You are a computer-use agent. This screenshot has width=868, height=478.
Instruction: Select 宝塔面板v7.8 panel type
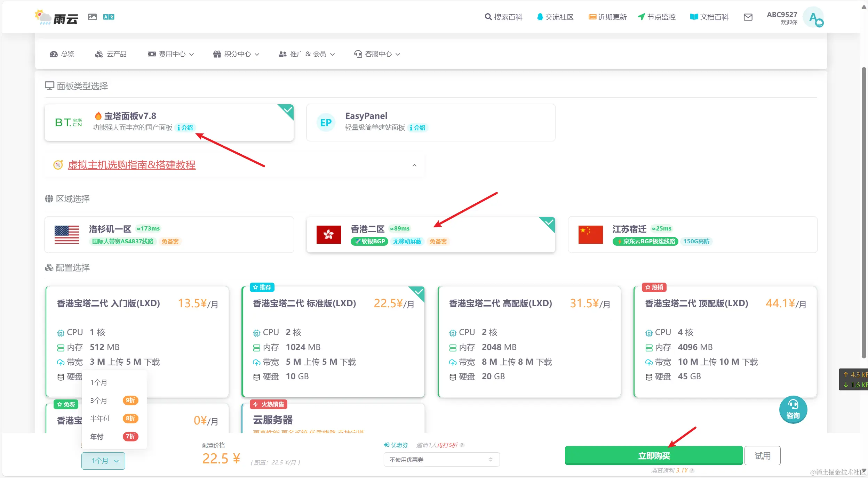pos(169,122)
